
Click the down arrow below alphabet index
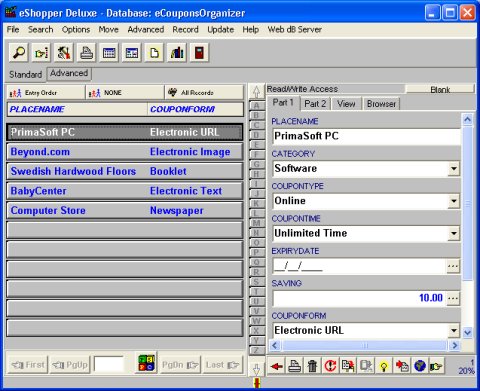click(256, 370)
